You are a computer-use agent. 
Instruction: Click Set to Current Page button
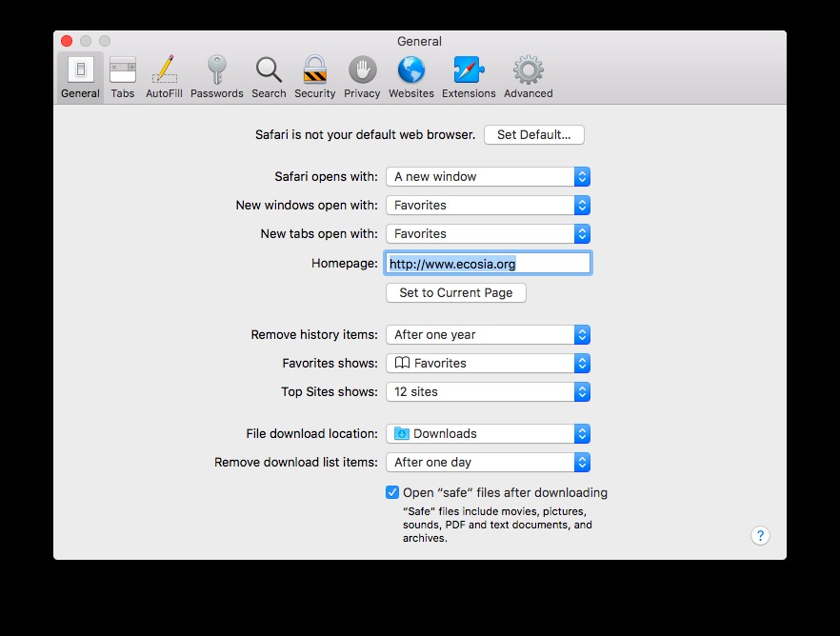point(456,293)
